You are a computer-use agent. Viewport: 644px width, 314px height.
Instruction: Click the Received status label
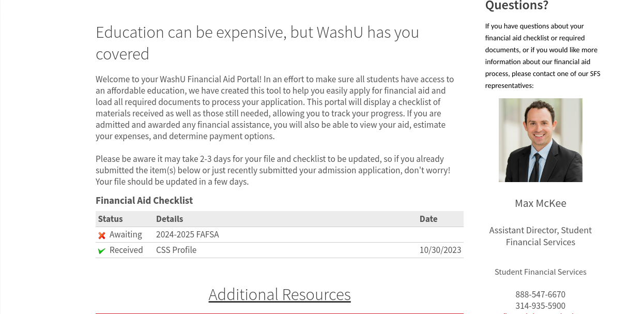(126, 250)
